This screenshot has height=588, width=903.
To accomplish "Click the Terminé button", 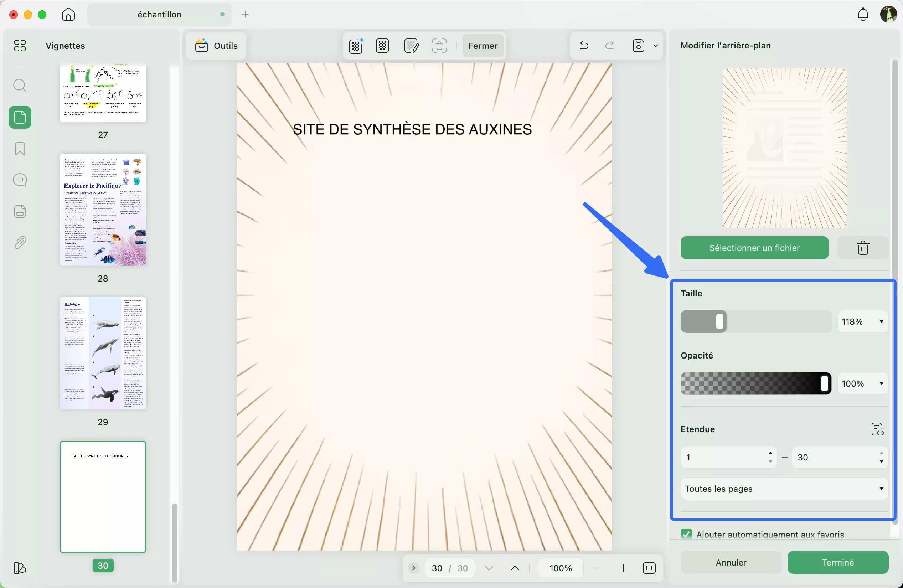I will [838, 562].
